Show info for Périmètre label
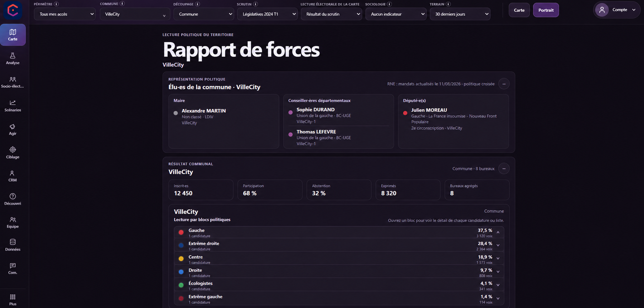644x308 pixels. pyautogui.click(x=56, y=4)
